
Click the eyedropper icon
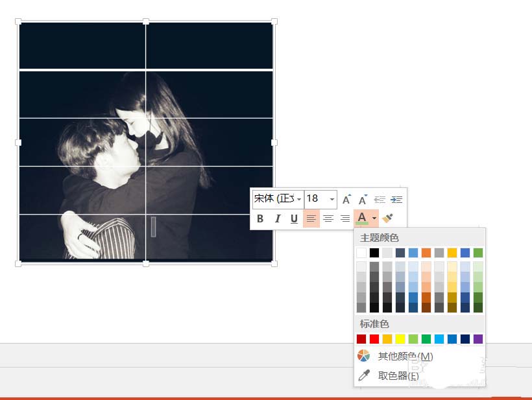(x=364, y=375)
